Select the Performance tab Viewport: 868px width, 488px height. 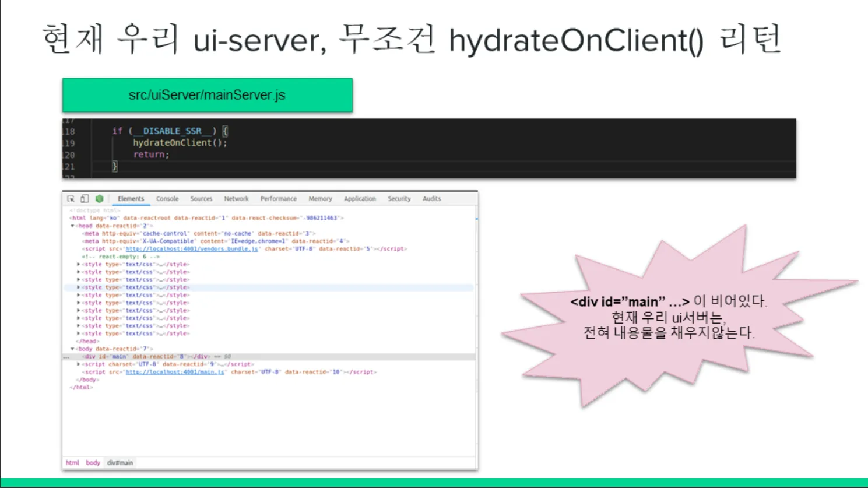click(x=278, y=199)
